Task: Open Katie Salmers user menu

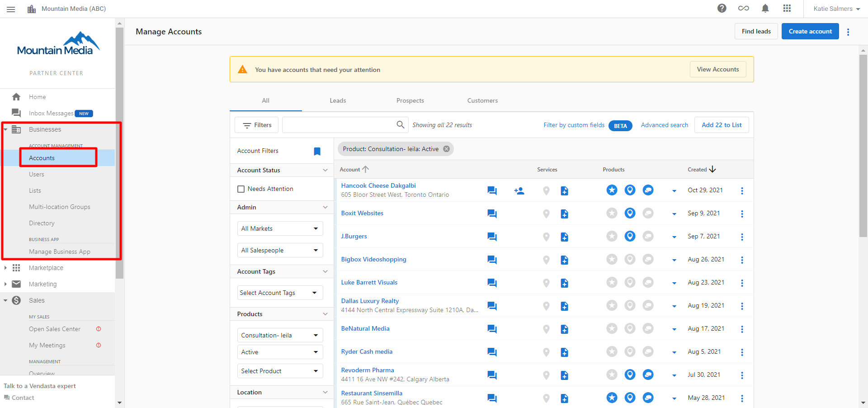Action: (836, 9)
